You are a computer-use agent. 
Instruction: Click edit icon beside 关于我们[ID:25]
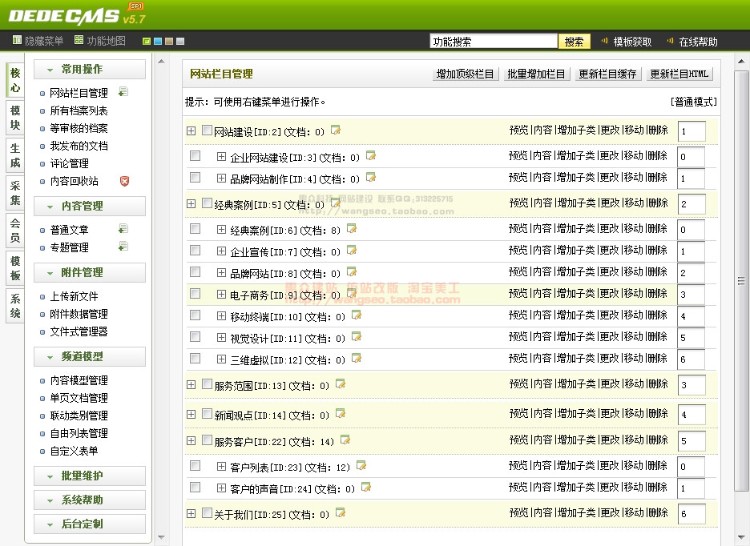tap(341, 513)
